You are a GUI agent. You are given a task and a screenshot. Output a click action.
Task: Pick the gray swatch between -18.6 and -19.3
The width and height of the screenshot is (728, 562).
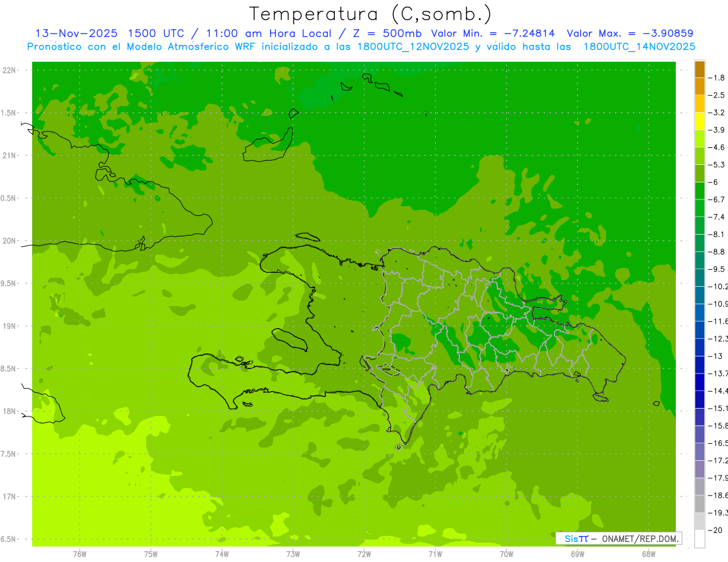(x=699, y=504)
